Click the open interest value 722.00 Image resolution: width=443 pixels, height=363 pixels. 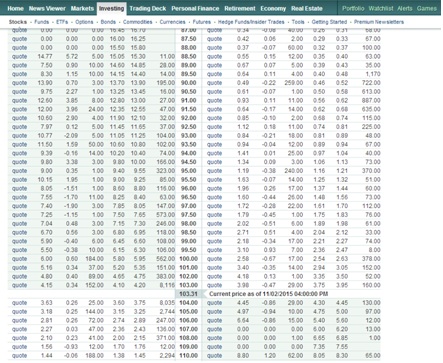(371, 83)
